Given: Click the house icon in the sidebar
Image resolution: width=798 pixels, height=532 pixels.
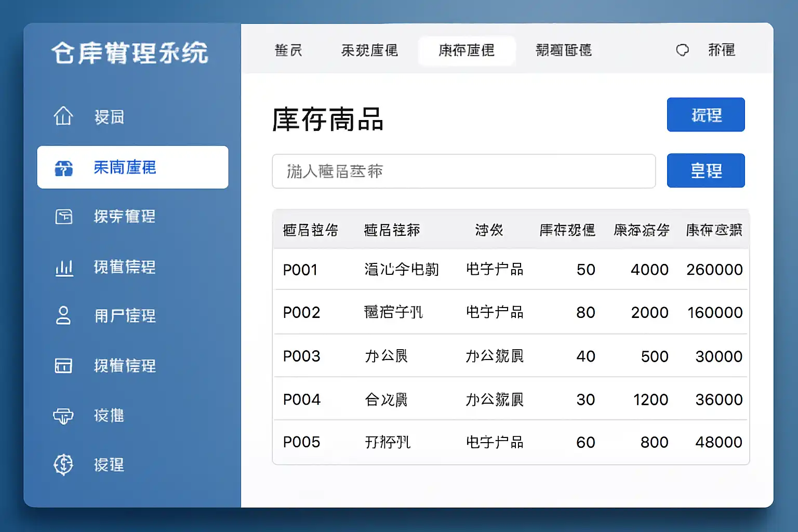Looking at the screenshot, I should [63, 116].
